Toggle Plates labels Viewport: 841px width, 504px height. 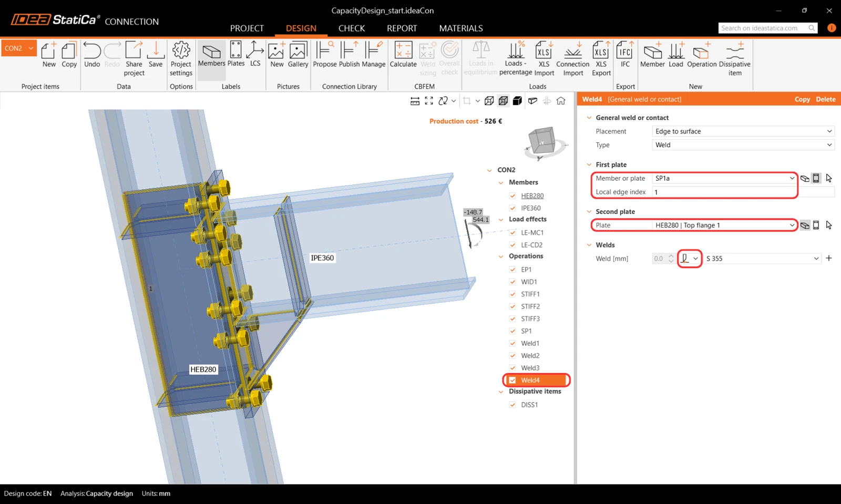[x=236, y=55]
